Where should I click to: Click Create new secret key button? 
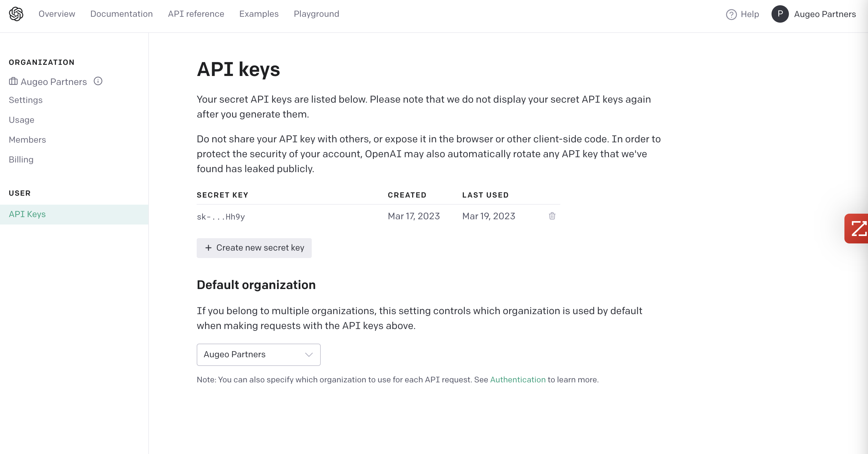click(254, 248)
